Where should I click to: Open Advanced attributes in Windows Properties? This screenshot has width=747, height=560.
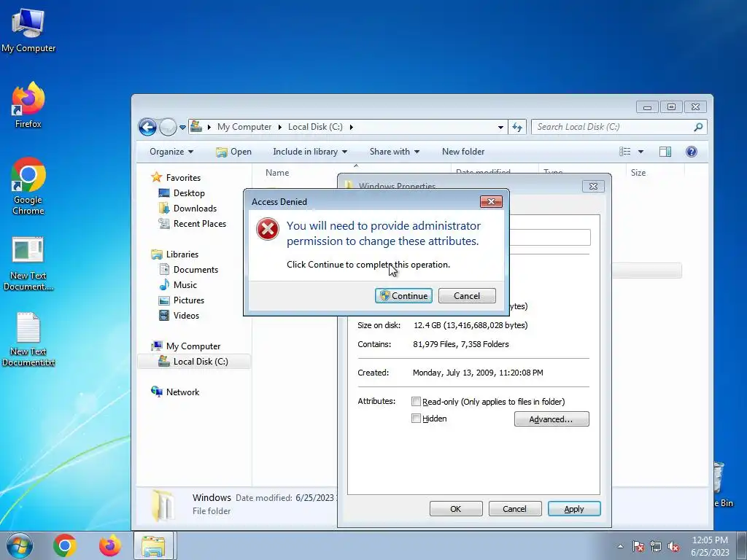[x=551, y=419]
